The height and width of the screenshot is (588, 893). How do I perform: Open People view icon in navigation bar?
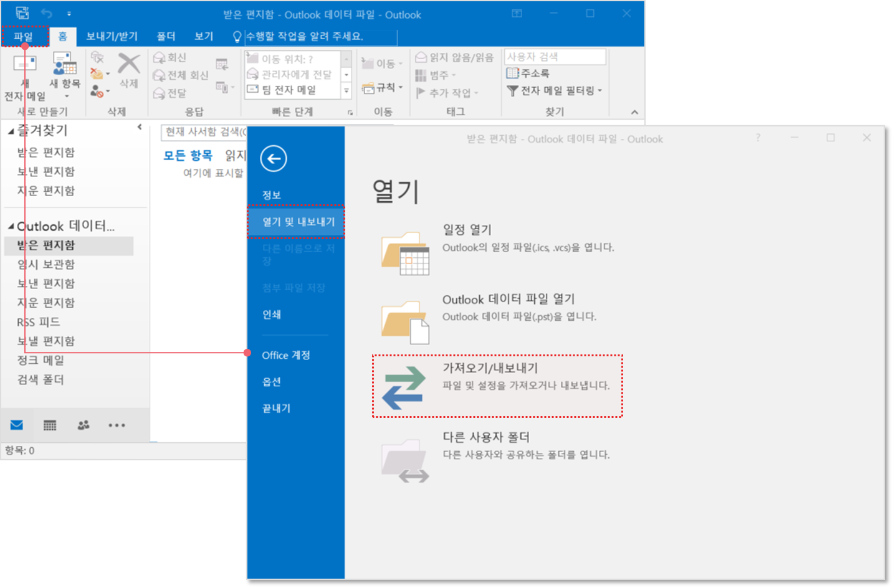(83, 425)
